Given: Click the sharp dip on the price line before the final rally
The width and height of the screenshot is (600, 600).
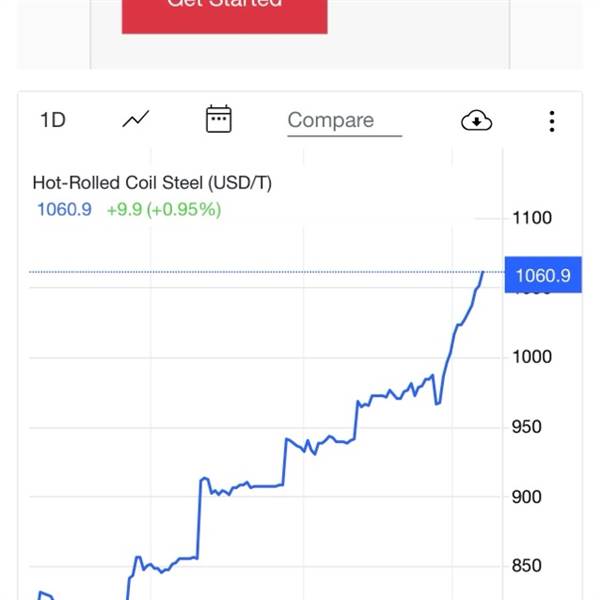Looking at the screenshot, I should tap(437, 403).
